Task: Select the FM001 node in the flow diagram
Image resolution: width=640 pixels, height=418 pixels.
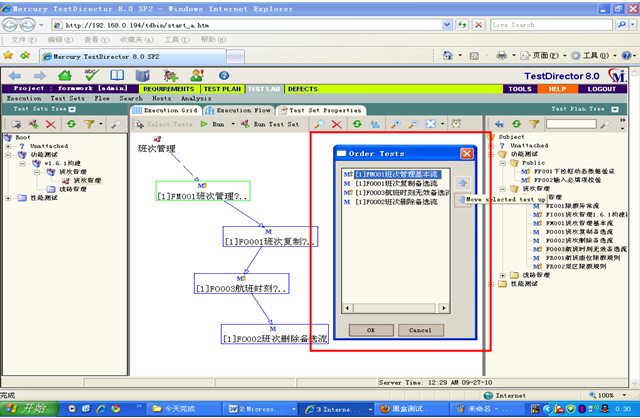Action: 203,191
